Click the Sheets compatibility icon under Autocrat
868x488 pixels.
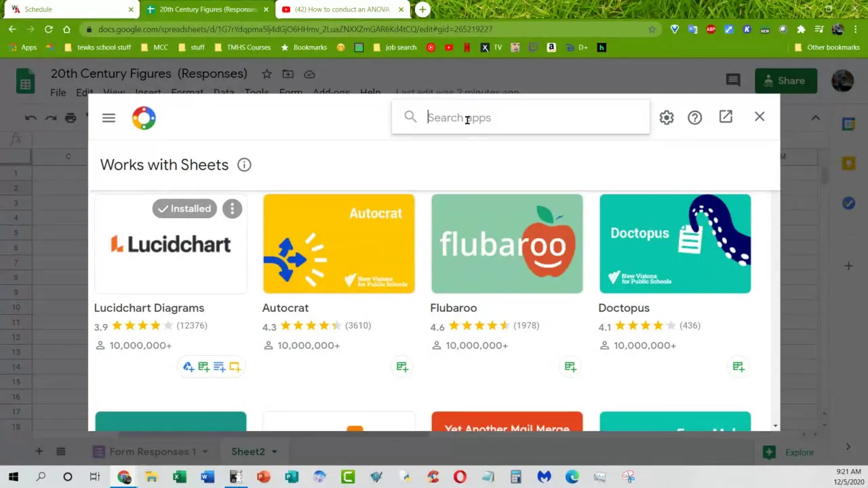click(402, 367)
